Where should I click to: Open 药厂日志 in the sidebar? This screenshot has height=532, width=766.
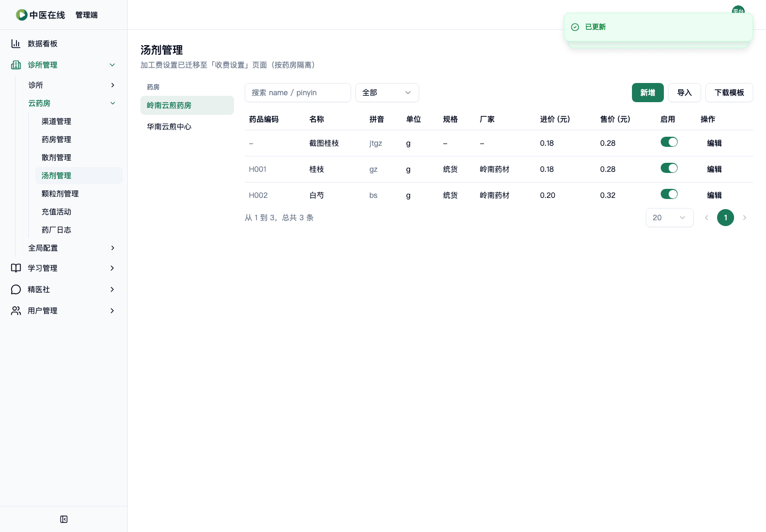tap(79, 230)
